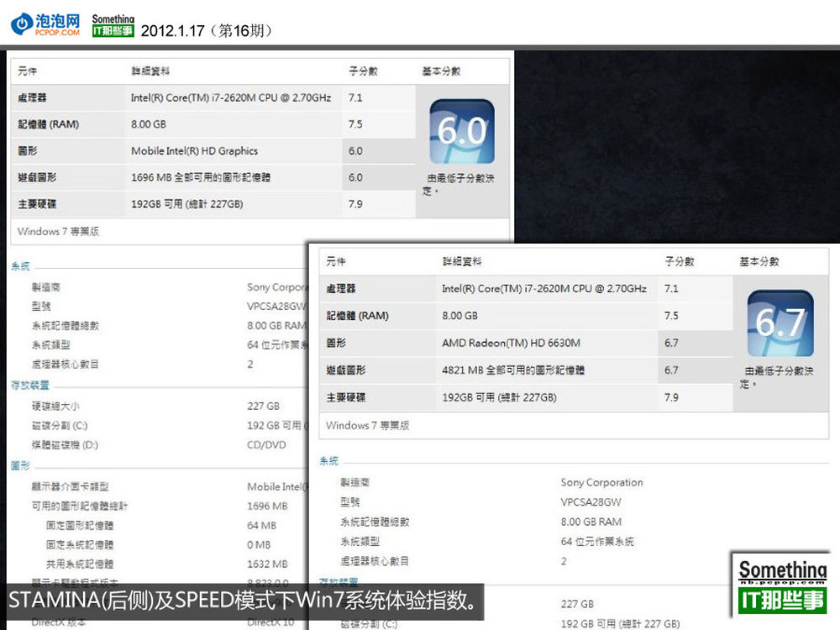This screenshot has height=630, width=840.
Task: Click 記憶體 (RAM) label in the 6.7 window
Action: 357,316
